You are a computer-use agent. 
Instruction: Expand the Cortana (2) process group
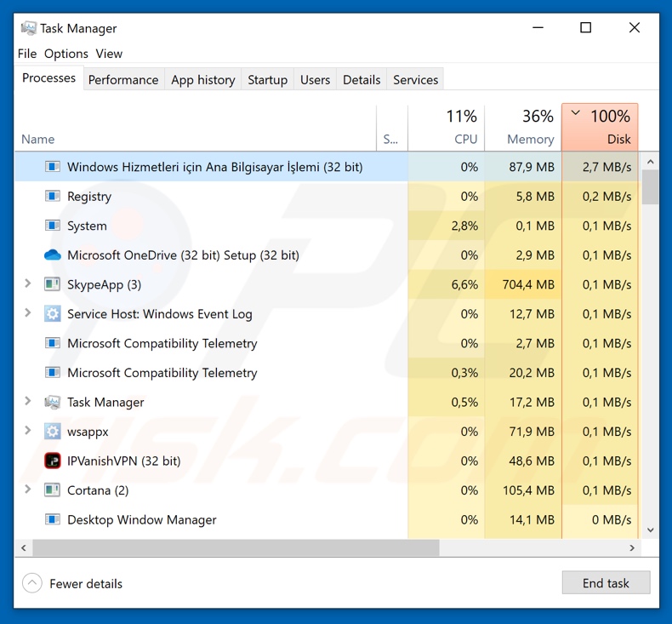(28, 489)
